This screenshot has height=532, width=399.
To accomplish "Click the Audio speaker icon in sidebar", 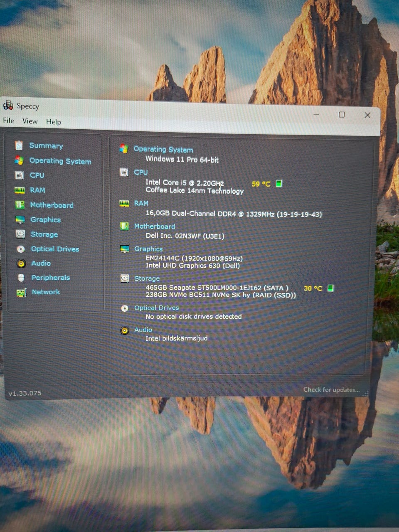I will coord(21,264).
